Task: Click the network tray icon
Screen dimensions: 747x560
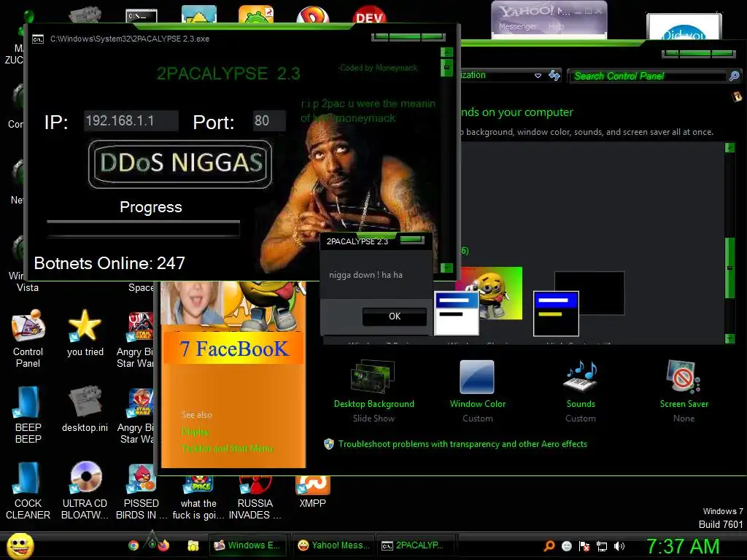Action: pyautogui.click(x=602, y=546)
